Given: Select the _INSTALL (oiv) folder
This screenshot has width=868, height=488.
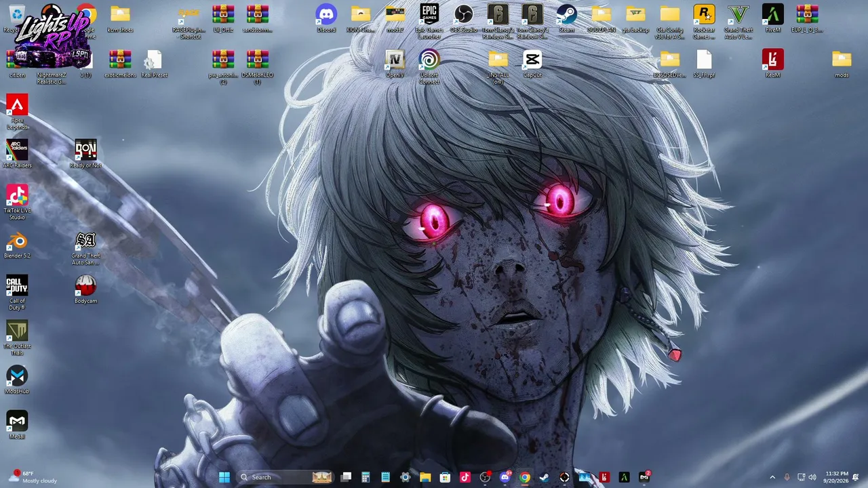Looking at the screenshot, I should (x=498, y=67).
